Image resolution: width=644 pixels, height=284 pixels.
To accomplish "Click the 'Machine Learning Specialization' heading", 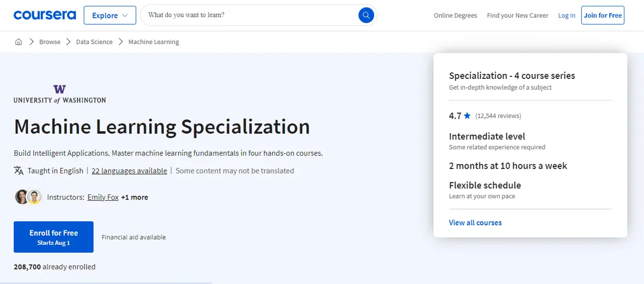I will 162,127.
